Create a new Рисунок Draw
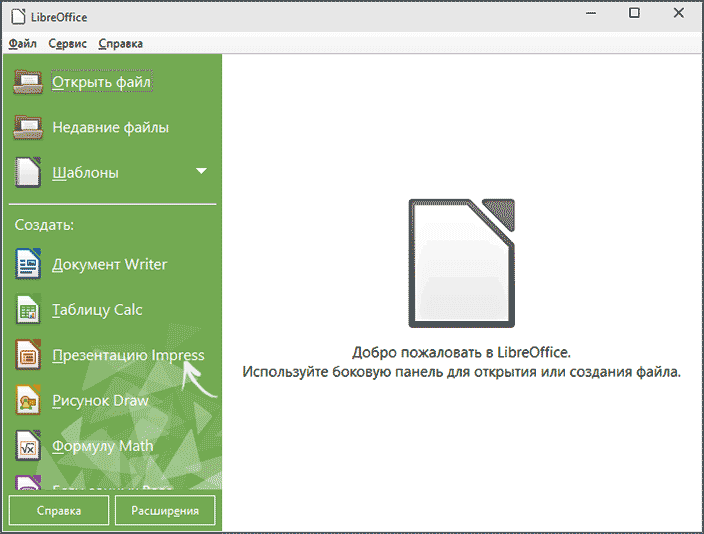Viewport: 704px width, 534px height. coord(100,401)
